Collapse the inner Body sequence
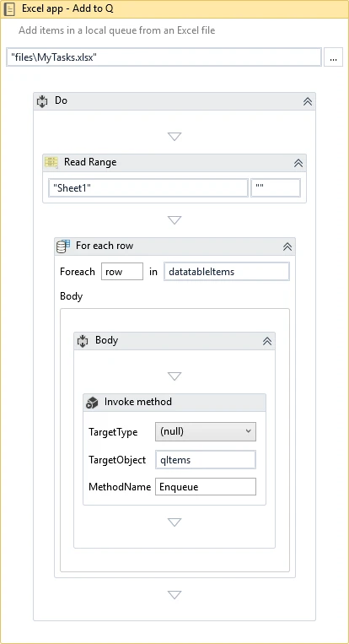This screenshot has height=644, width=349. point(267,341)
